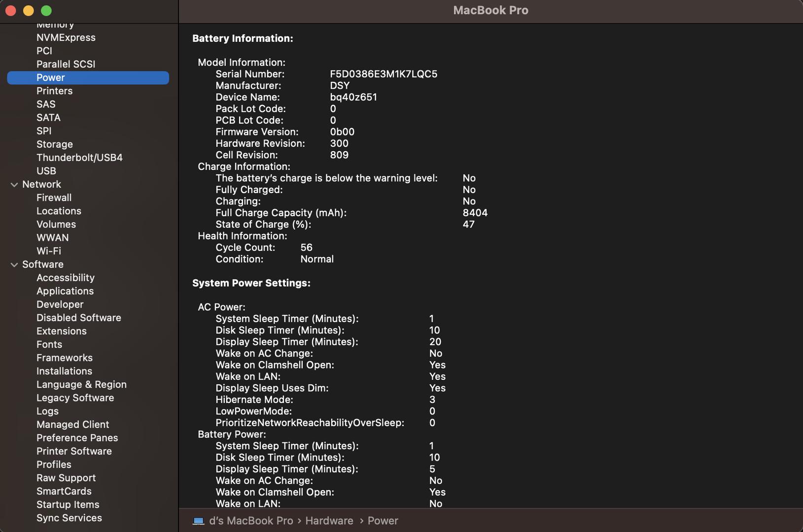803x532 pixels.
Task: Collapse the Network section chevron
Action: (14, 184)
